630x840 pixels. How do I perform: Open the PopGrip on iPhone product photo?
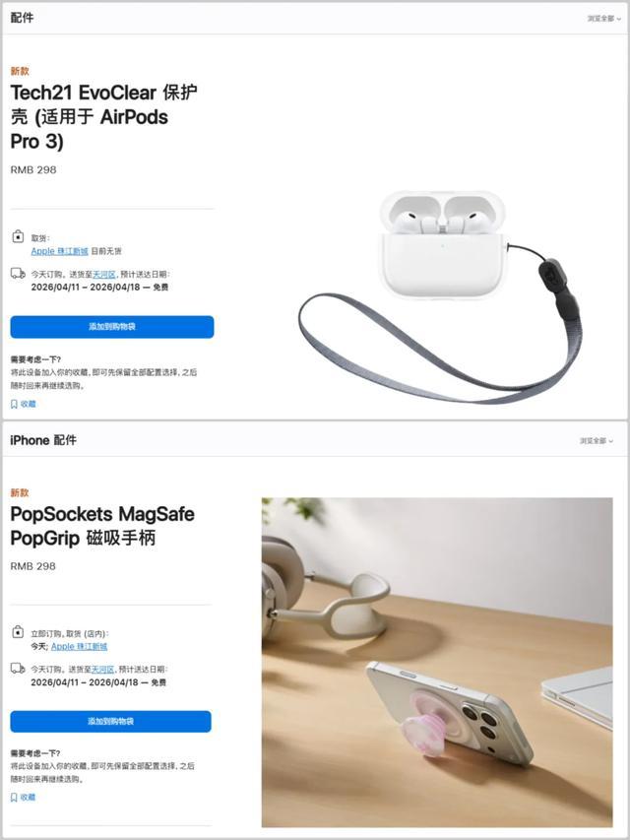[437, 662]
